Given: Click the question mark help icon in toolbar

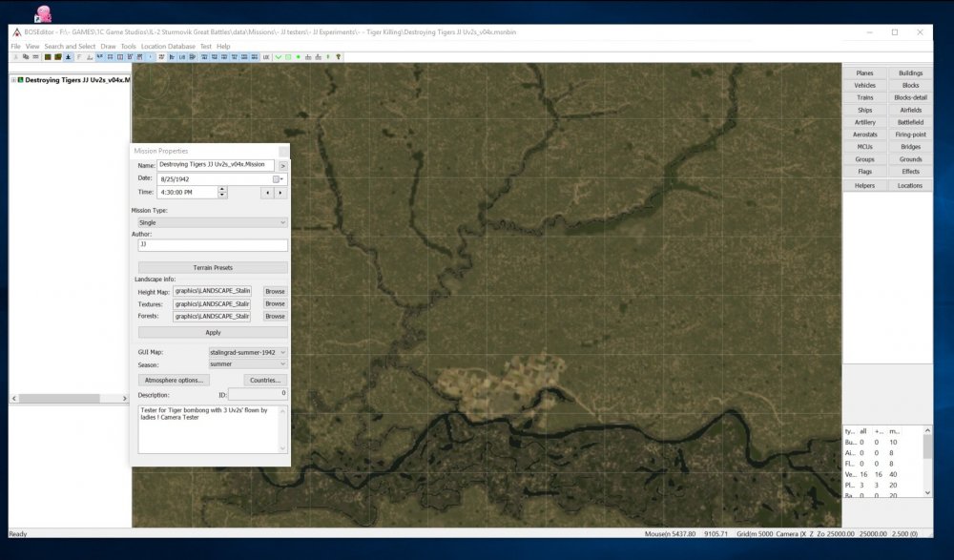Looking at the screenshot, I should (x=339, y=56).
